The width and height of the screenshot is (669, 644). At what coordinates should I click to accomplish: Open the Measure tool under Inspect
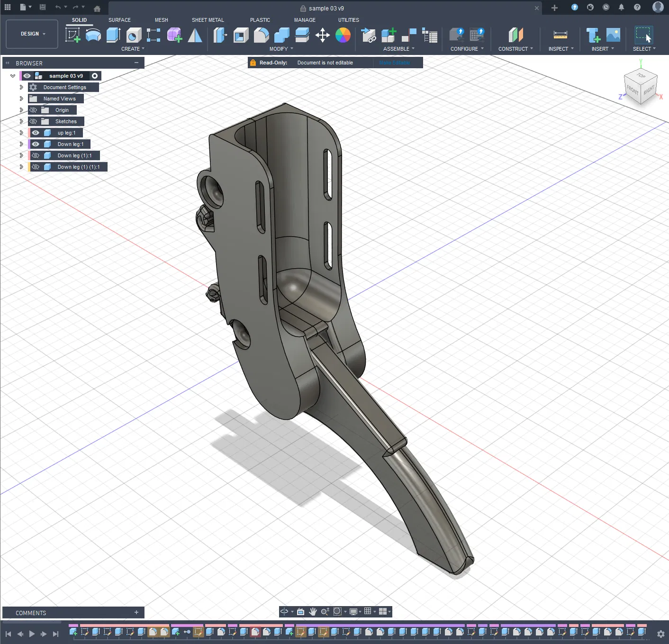coord(560,35)
